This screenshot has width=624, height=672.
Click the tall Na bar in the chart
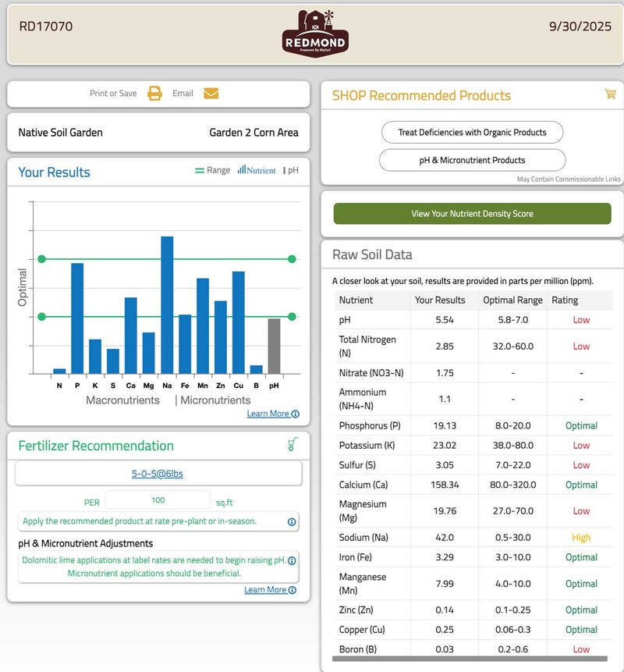point(167,304)
